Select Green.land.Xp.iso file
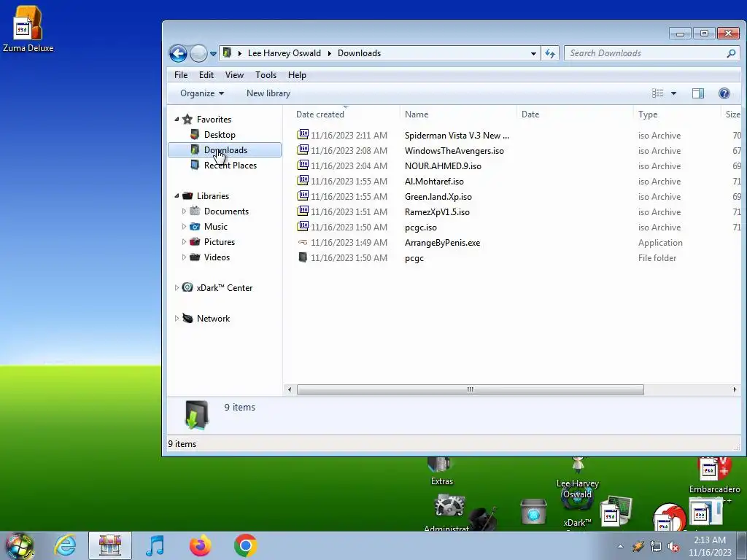 coord(438,196)
